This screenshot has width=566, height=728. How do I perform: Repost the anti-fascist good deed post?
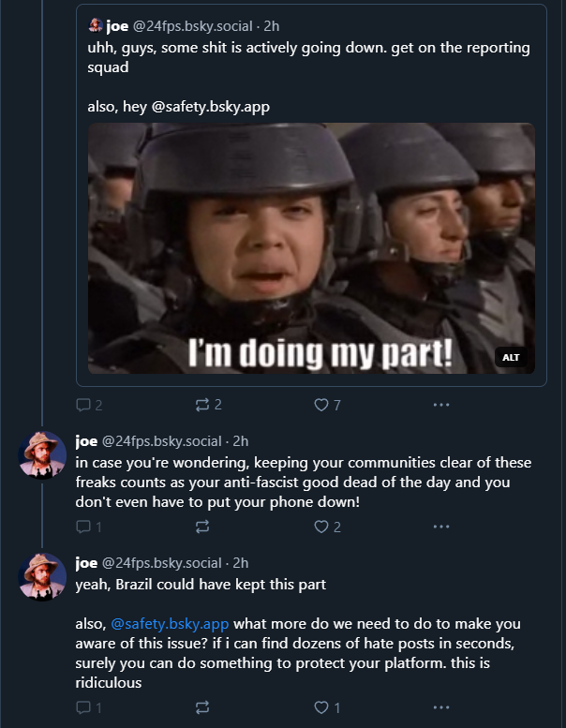click(200, 527)
